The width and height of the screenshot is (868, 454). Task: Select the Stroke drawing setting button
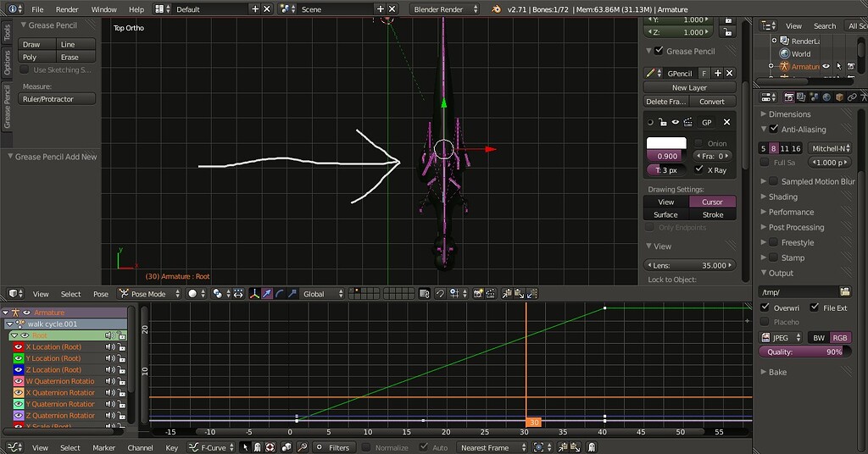point(712,214)
